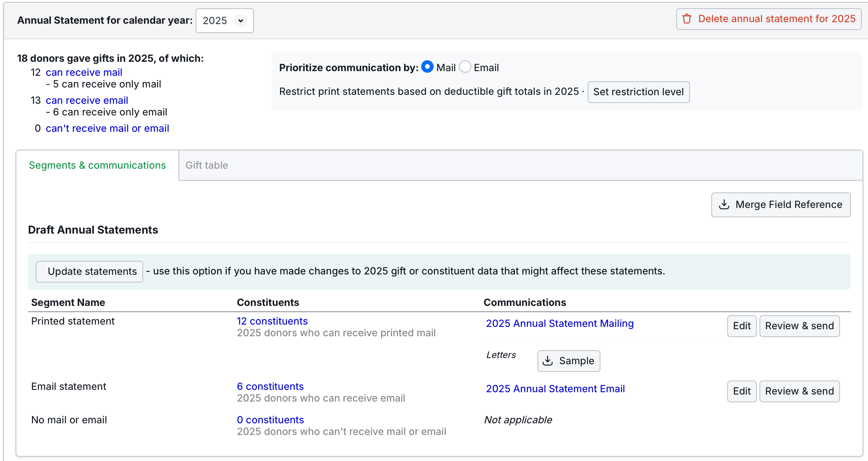
Task: Click the trash icon for deleting statement
Action: [x=687, y=19]
